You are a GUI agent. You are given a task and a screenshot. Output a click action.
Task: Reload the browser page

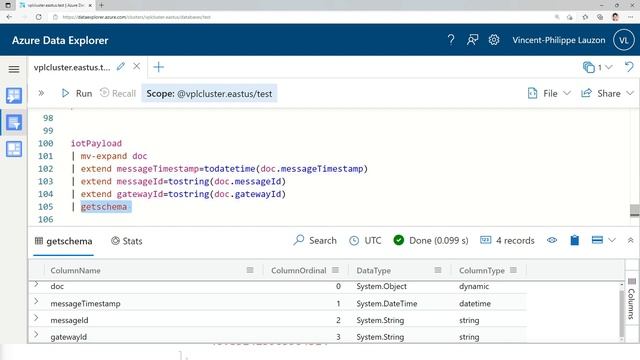click(38, 17)
